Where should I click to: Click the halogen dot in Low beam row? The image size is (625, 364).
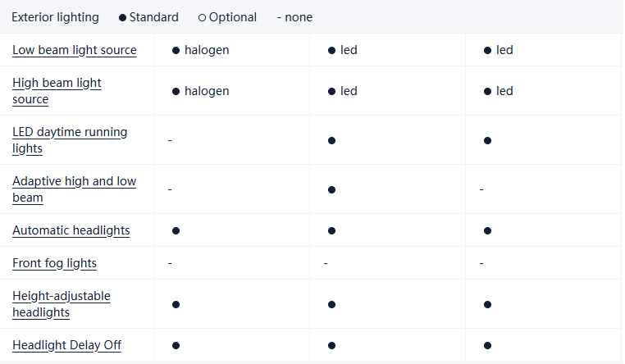click(x=176, y=50)
